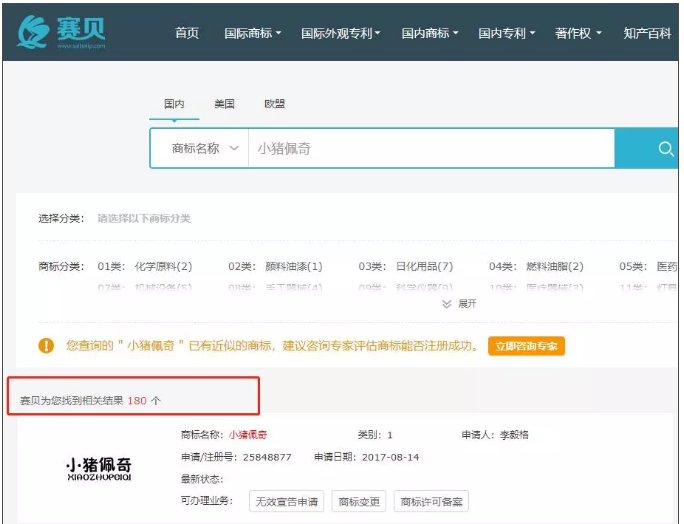Open the 国内商标 dropdown
Viewport: 684px width, 524px height.
click(x=430, y=33)
